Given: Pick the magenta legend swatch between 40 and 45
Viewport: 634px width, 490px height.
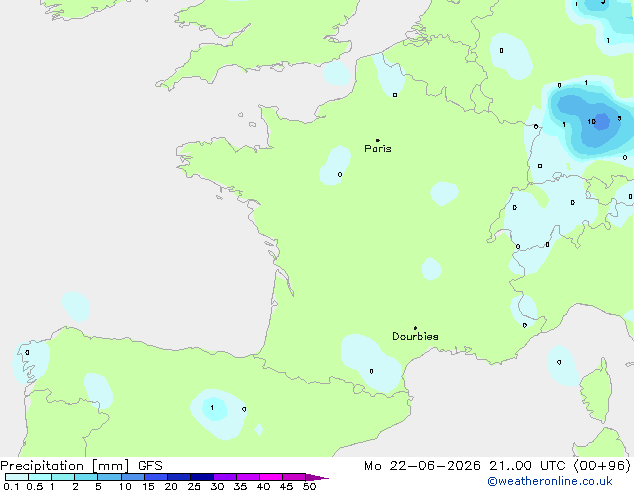Looking at the screenshot, I should coord(271,477).
